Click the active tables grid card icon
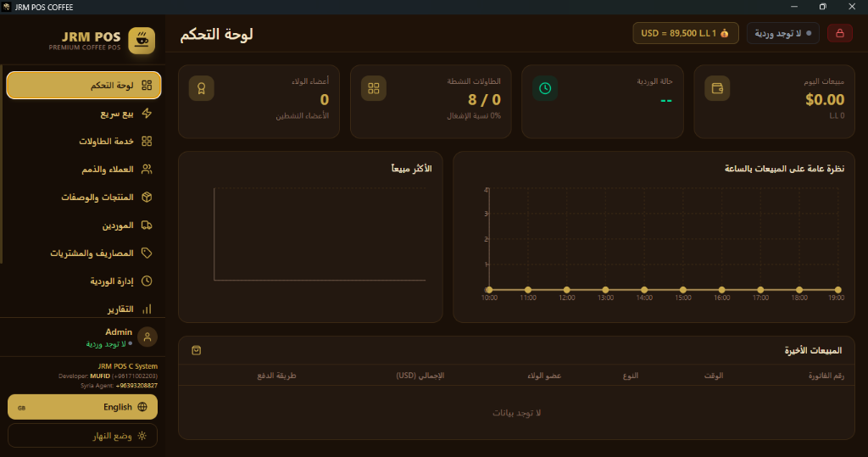The height and width of the screenshot is (457, 868). click(x=374, y=89)
